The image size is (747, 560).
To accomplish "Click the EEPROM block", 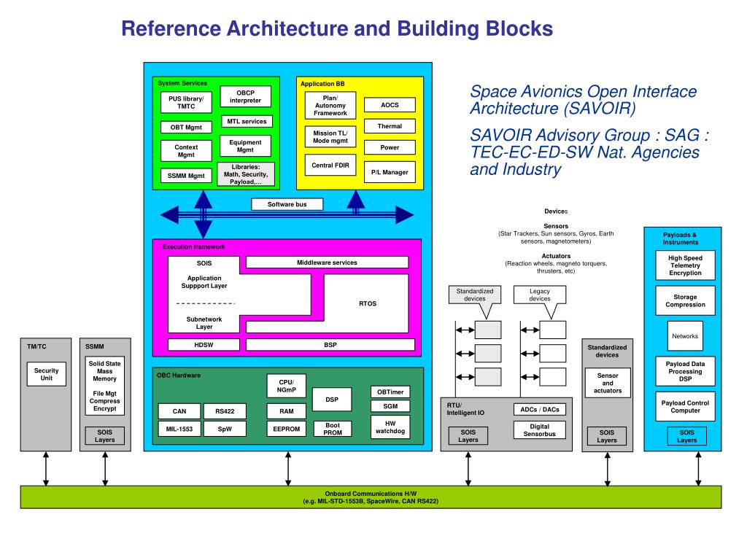I will [286, 429].
